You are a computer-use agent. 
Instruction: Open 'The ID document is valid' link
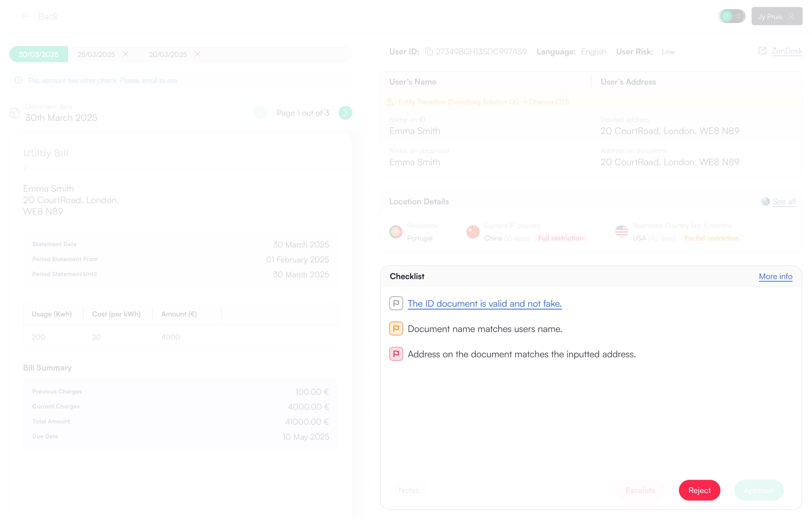click(484, 304)
